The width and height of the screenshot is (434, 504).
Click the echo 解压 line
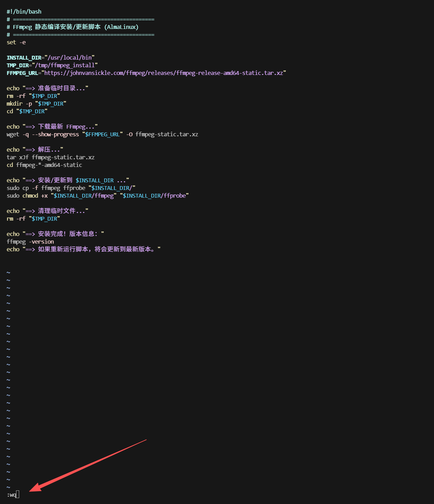(35, 150)
